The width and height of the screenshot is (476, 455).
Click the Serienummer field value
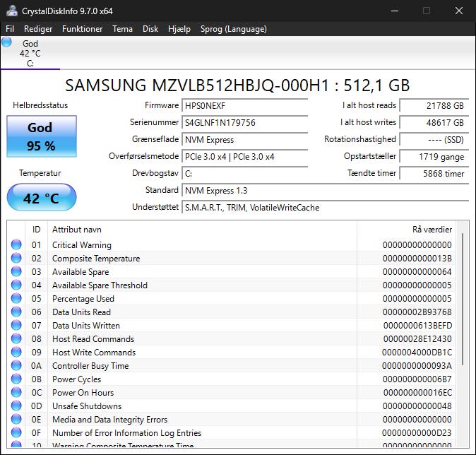pos(244,123)
